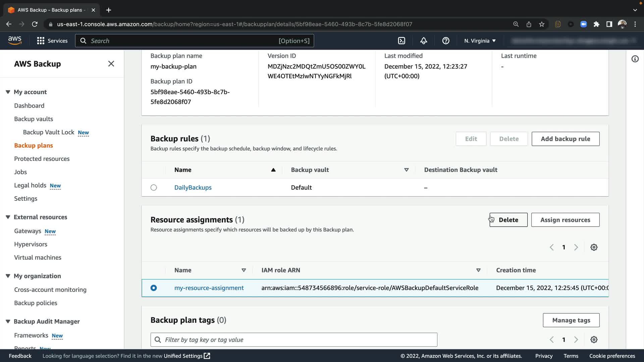This screenshot has width=644, height=362.
Task: Open Resource assignments table settings gear
Action: pos(594,247)
